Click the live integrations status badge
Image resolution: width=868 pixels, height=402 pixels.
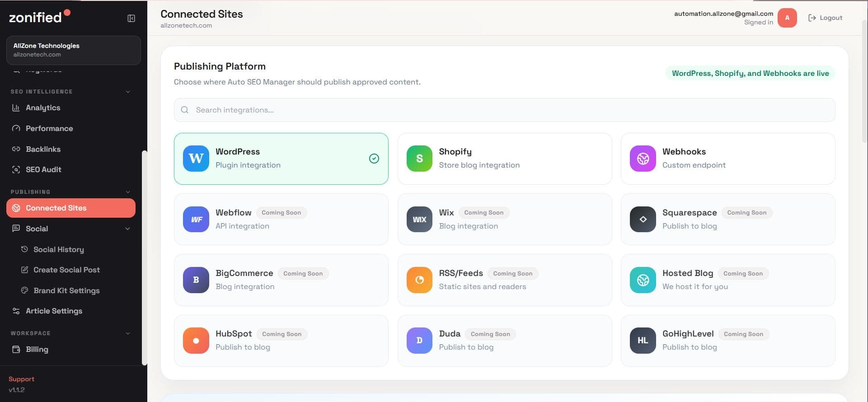click(751, 73)
